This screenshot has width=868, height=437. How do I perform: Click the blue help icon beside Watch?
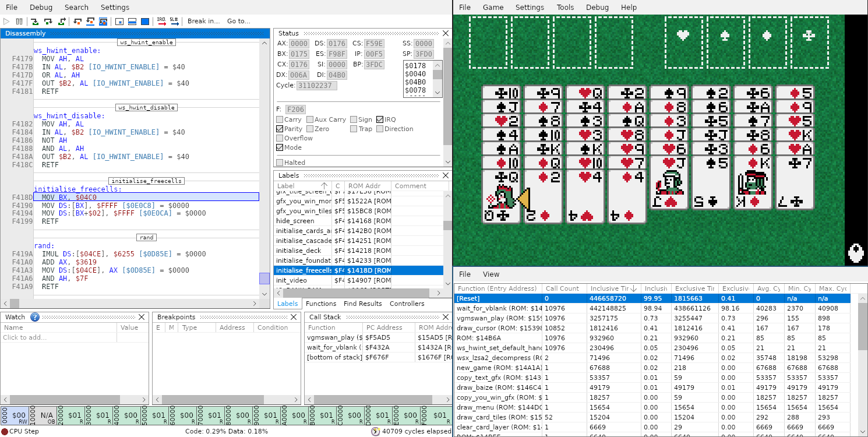pos(34,317)
